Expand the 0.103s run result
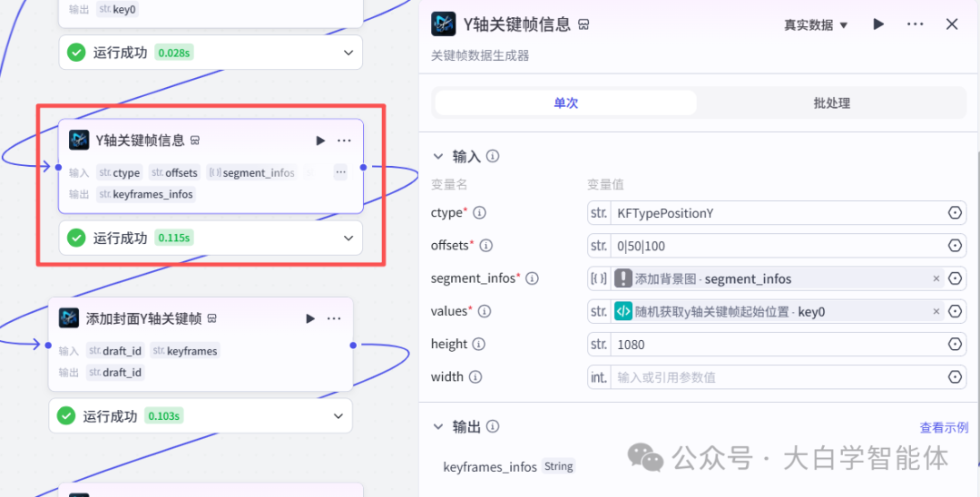 click(x=338, y=416)
